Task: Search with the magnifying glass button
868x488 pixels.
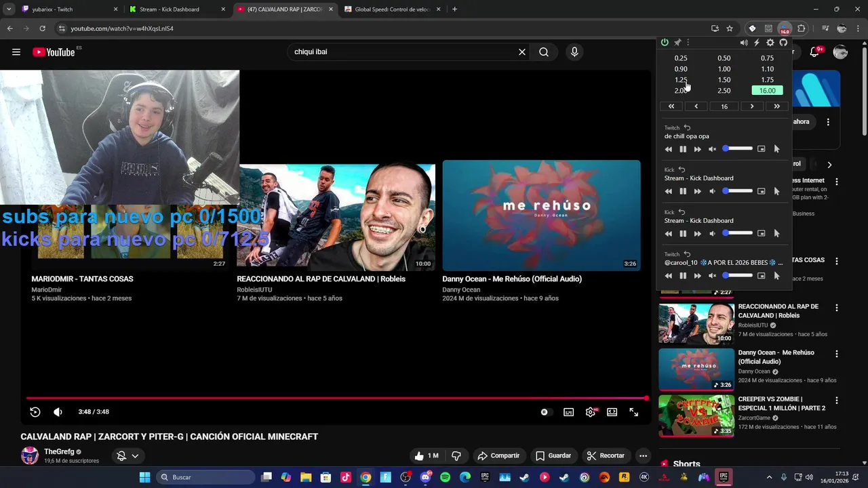Action: pyautogui.click(x=544, y=52)
